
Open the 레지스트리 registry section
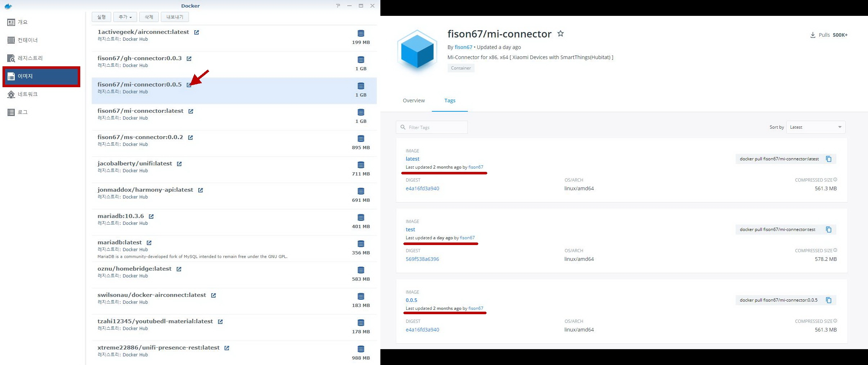[x=41, y=58]
